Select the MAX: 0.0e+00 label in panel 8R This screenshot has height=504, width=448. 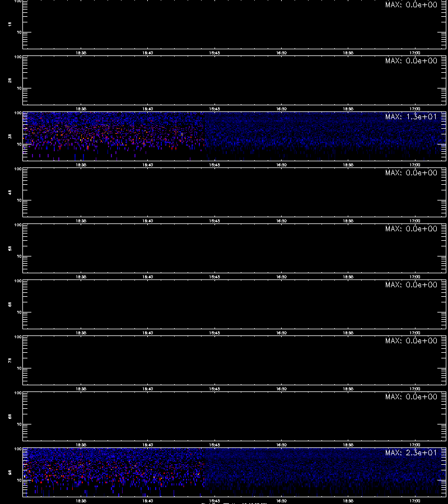tap(411, 396)
